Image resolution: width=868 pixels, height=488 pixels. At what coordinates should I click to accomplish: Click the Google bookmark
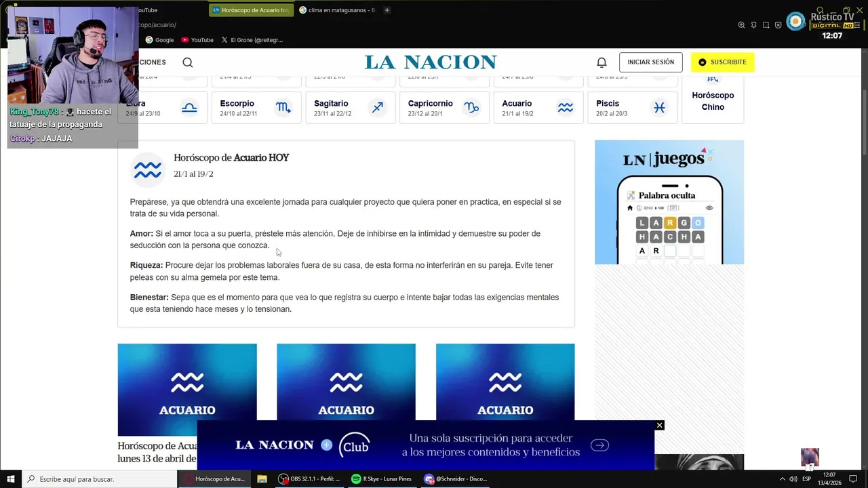(x=159, y=40)
